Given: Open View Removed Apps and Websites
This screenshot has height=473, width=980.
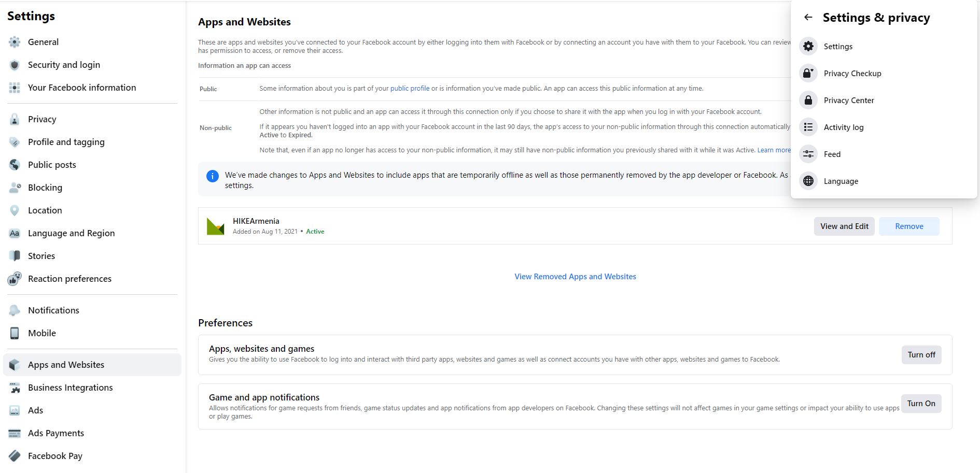Looking at the screenshot, I should click(x=575, y=276).
